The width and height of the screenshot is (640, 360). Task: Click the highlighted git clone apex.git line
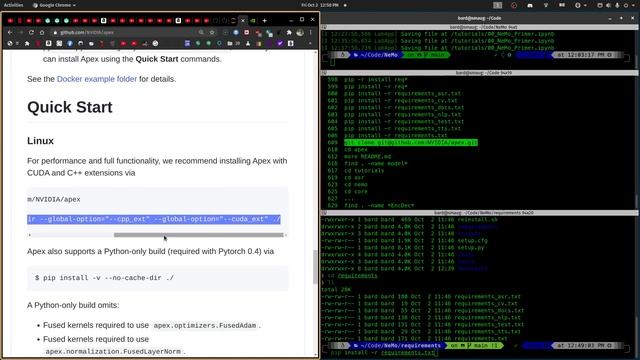click(411, 142)
